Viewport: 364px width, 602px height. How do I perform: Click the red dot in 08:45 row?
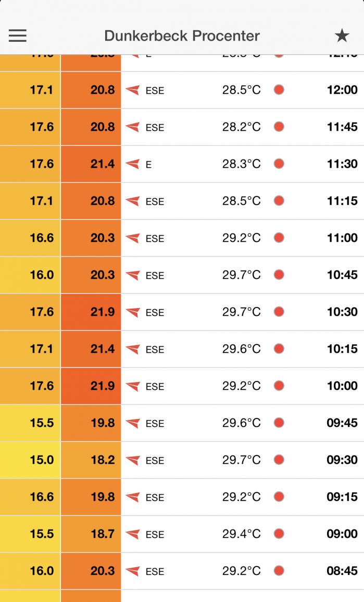[x=279, y=571]
